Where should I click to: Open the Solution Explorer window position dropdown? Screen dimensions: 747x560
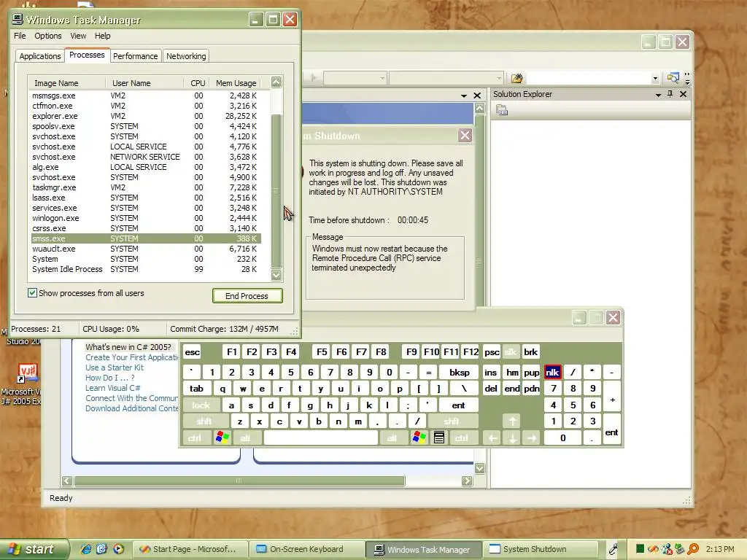[x=658, y=94]
